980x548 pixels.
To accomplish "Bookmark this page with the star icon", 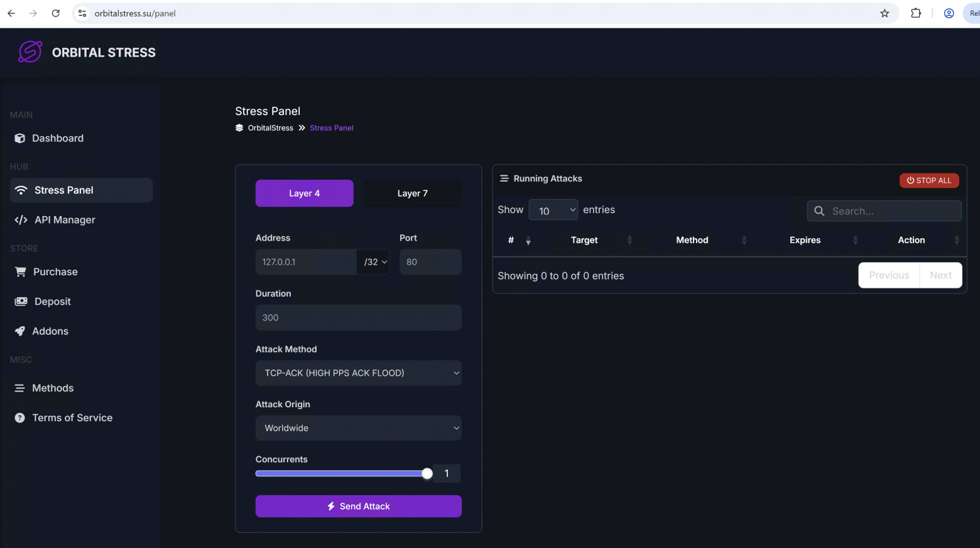I will click(885, 13).
